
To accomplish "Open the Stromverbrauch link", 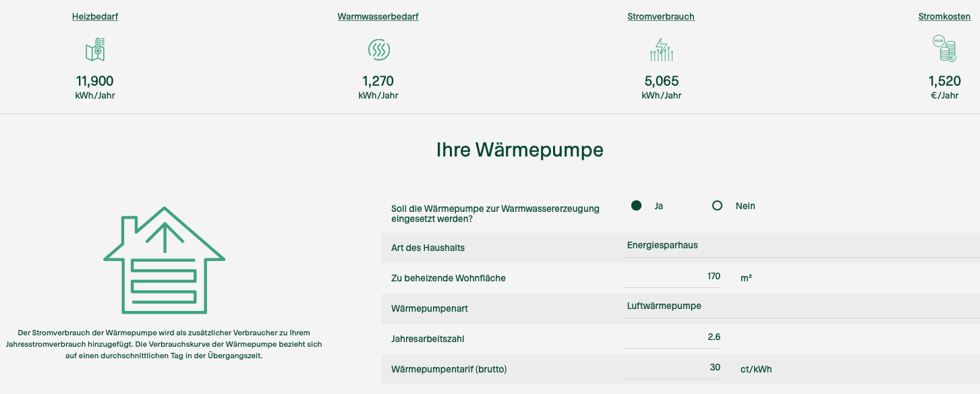I will [x=661, y=16].
